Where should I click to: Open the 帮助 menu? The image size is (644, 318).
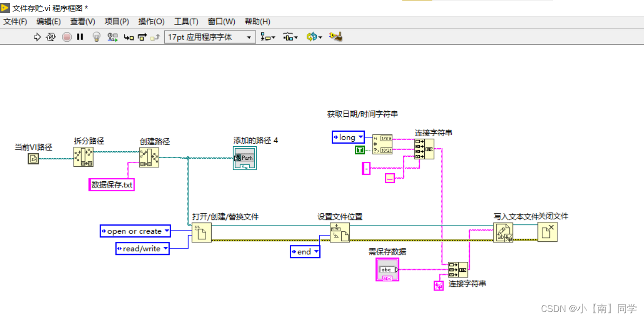[x=257, y=21]
